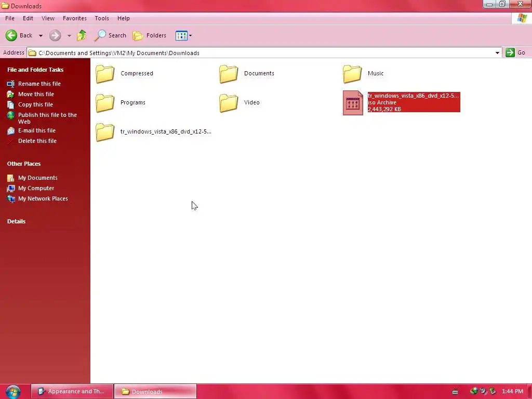Select the Documents folder icon
This screenshot has height=399, width=532.
pos(229,74)
